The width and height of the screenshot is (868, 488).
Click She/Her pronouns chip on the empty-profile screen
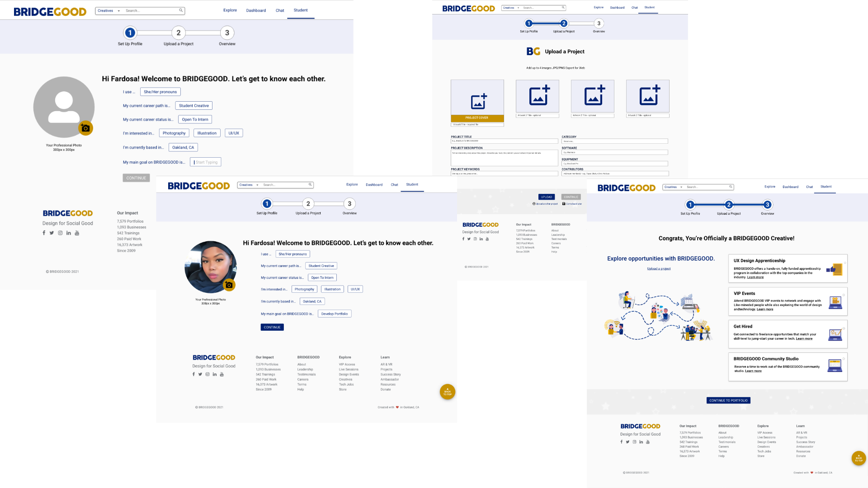coord(160,92)
